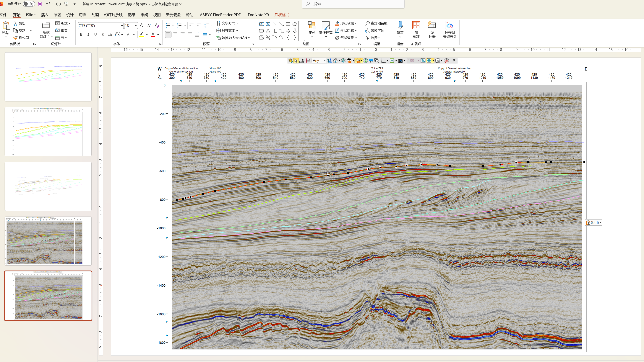The height and width of the screenshot is (362, 644).
Task: Open the Insert (插入) tab
Action: (x=45, y=15)
